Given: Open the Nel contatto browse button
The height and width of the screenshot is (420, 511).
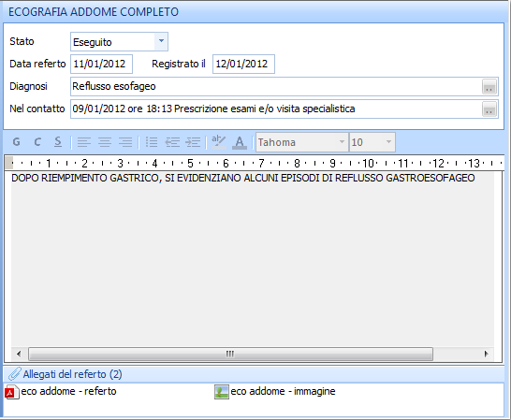Looking at the screenshot, I should click(489, 109).
